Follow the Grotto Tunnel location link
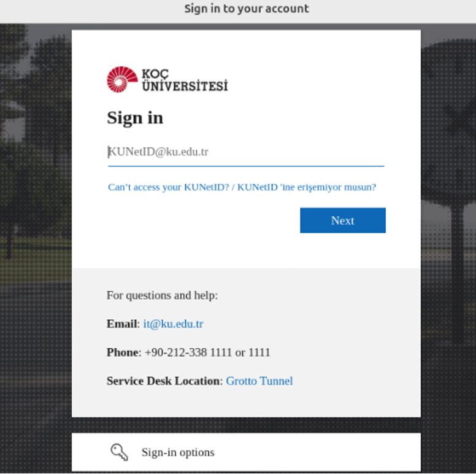Screen dimensions: 476x474 tap(259, 381)
